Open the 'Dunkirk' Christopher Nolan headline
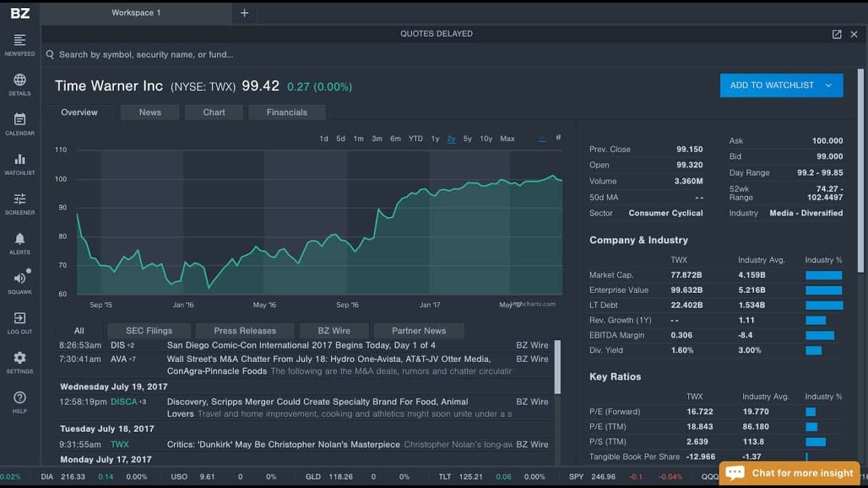This screenshot has height=488, width=868. 283,445
